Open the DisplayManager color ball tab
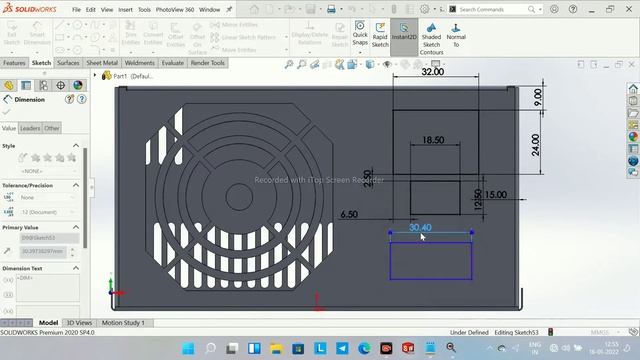Image resolution: width=640 pixels, height=360 pixels. (x=78, y=85)
